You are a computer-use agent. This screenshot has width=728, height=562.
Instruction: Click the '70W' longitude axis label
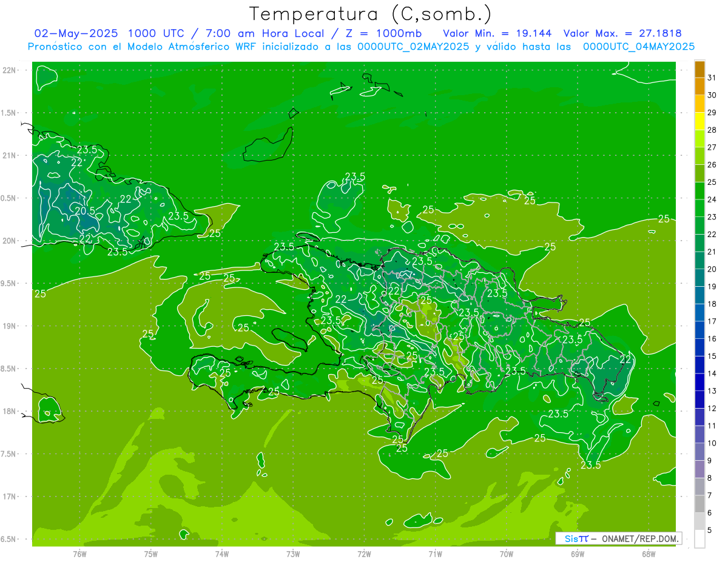click(506, 554)
